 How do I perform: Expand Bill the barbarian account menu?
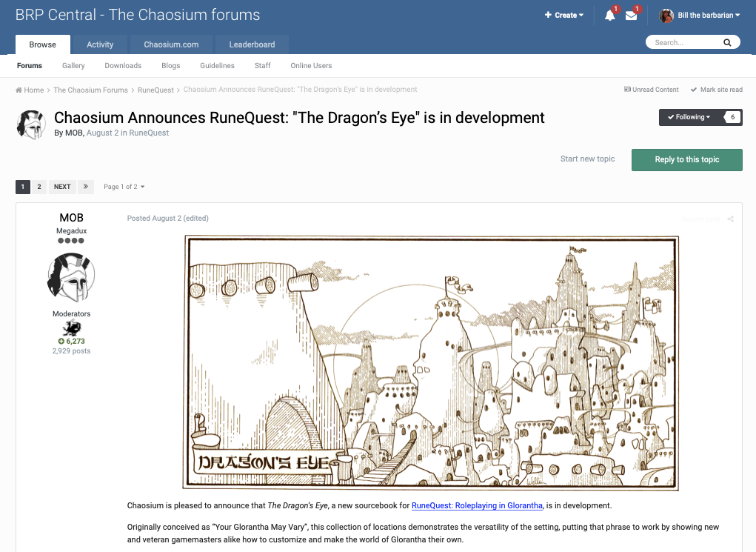click(x=709, y=16)
